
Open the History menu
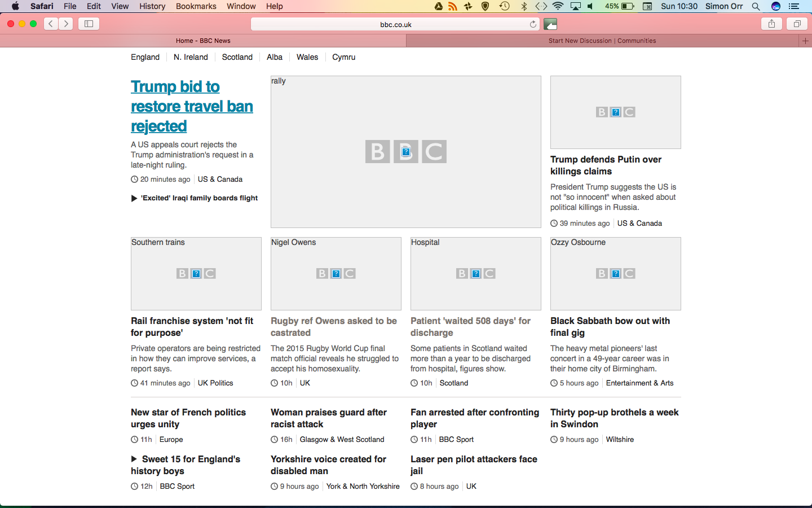(x=152, y=6)
